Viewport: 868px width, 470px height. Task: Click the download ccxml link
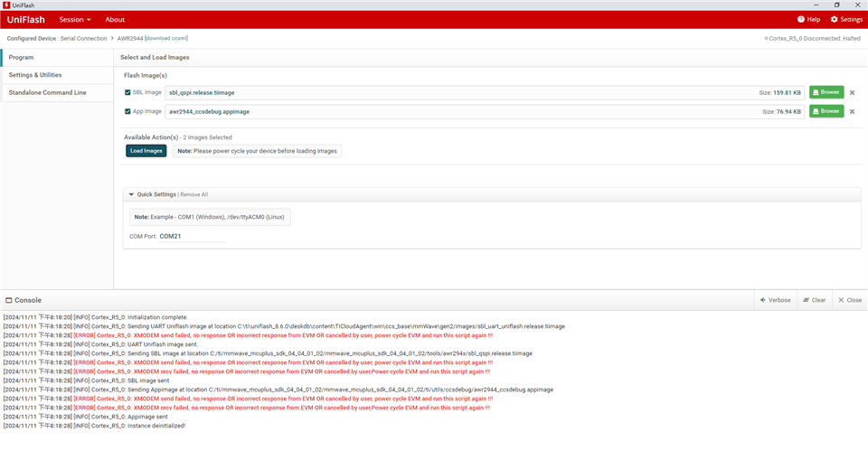pos(166,38)
